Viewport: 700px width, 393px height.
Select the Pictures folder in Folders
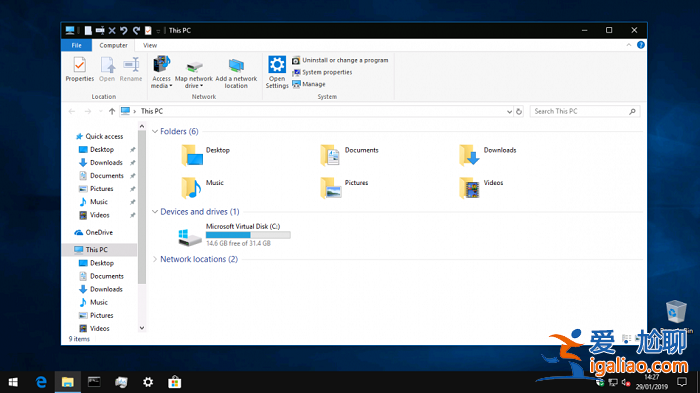pos(344,188)
